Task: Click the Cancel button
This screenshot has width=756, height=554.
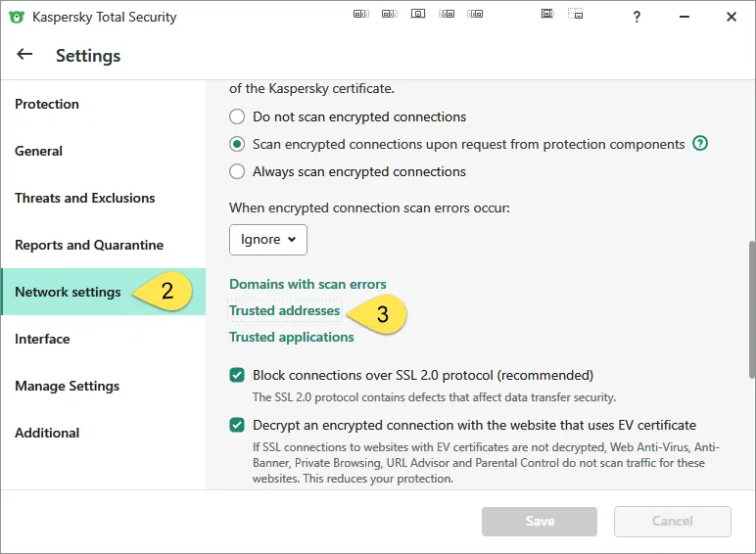Action: pos(672,521)
